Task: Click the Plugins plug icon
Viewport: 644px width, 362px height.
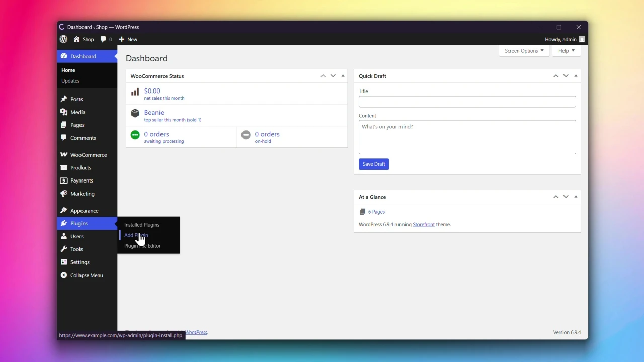Action: (64, 223)
